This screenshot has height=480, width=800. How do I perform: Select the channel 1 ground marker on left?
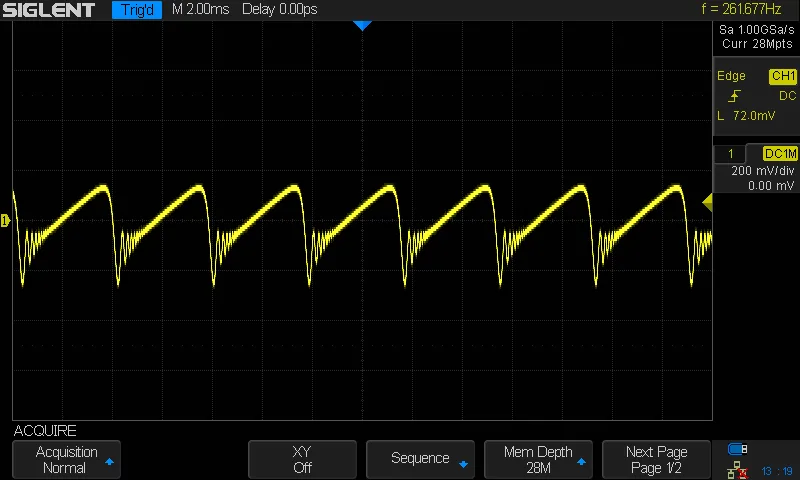[5, 220]
